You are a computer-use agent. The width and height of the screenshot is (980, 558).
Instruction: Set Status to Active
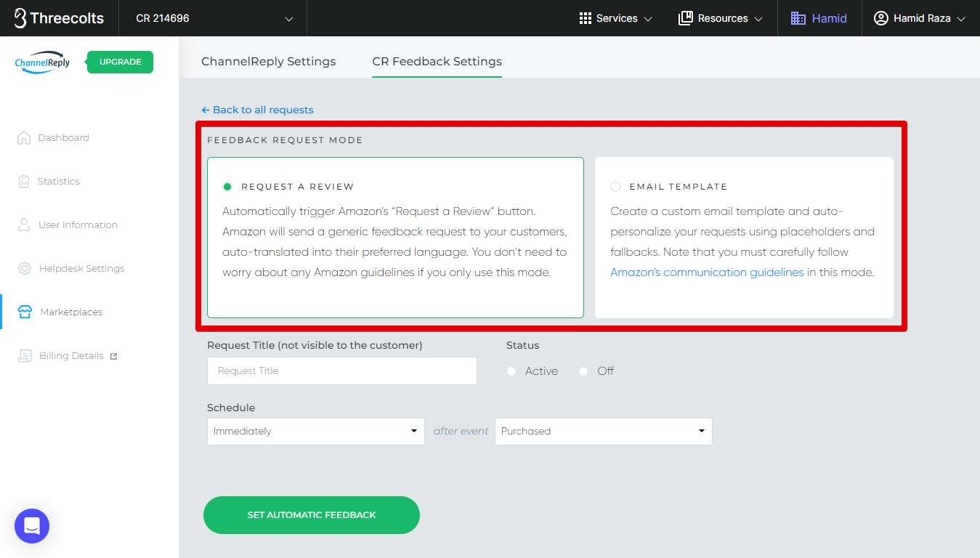coord(511,371)
